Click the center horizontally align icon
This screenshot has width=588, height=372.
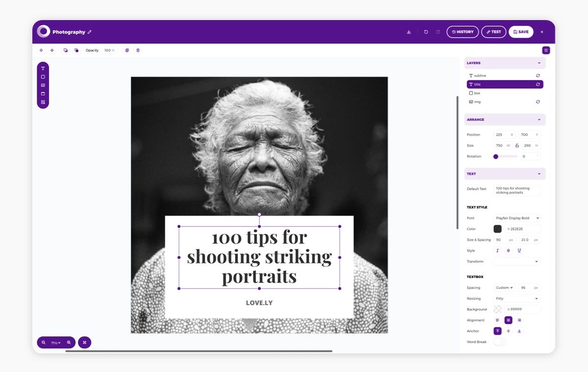[x=41, y=50]
